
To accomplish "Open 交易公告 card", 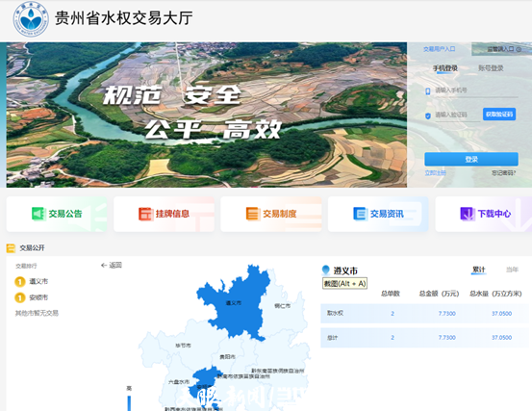I will [57, 214].
